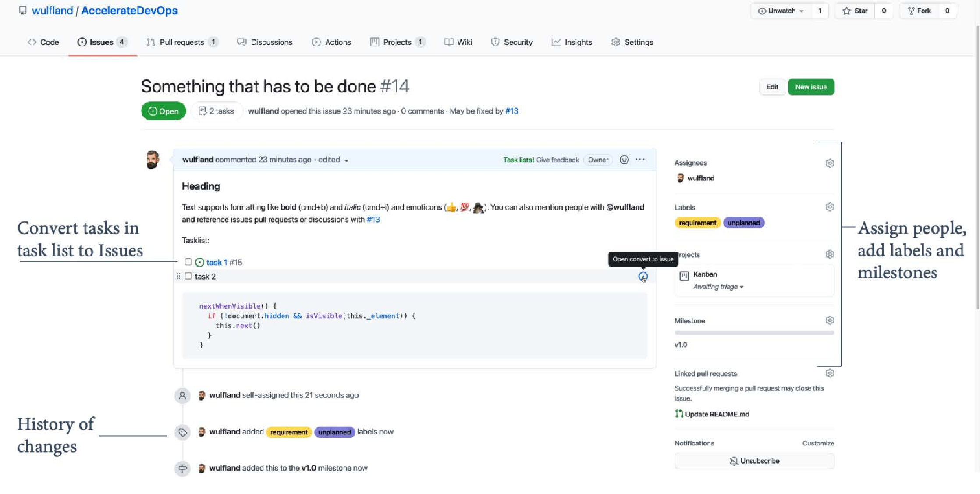980x494 pixels.
Task: Click the purple unplanned label in sidebar
Action: pos(744,223)
